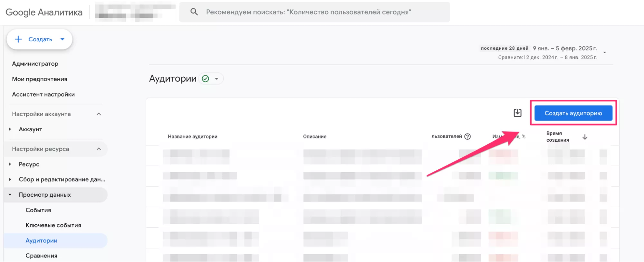Click the Google Аналитика logo

click(44, 12)
